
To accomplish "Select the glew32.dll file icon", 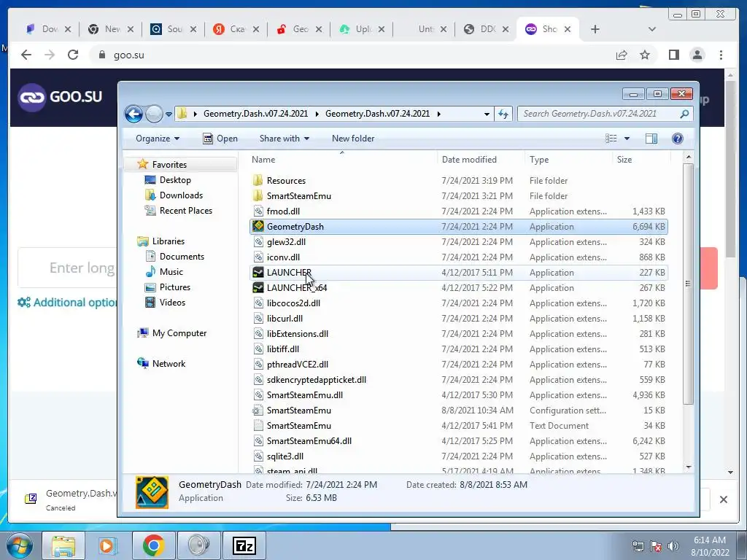I will (258, 242).
